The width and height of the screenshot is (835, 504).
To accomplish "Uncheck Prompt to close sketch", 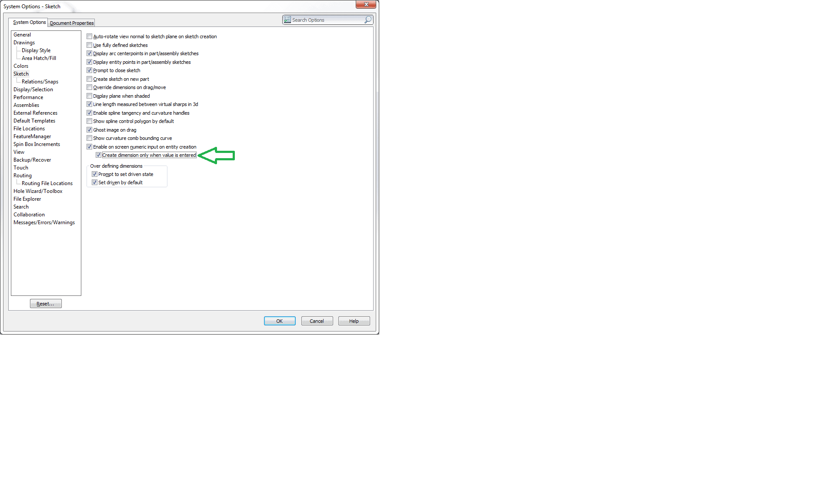I will 89,70.
